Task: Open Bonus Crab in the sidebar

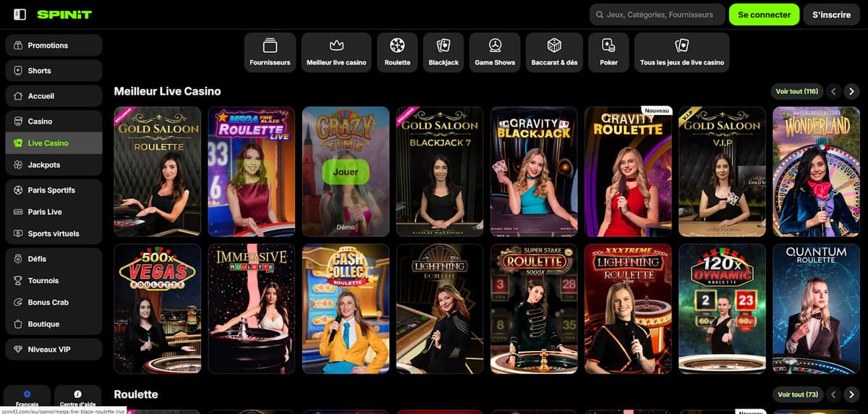Action: click(x=54, y=303)
